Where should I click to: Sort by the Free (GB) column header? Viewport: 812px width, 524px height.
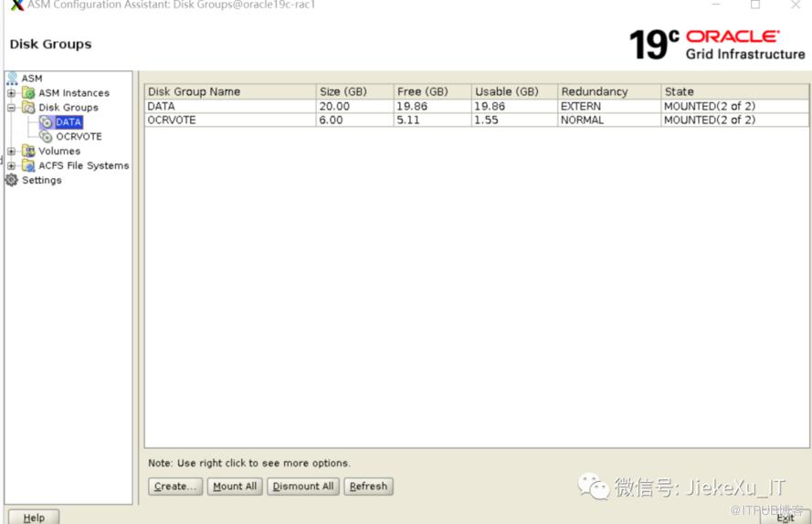click(x=432, y=91)
